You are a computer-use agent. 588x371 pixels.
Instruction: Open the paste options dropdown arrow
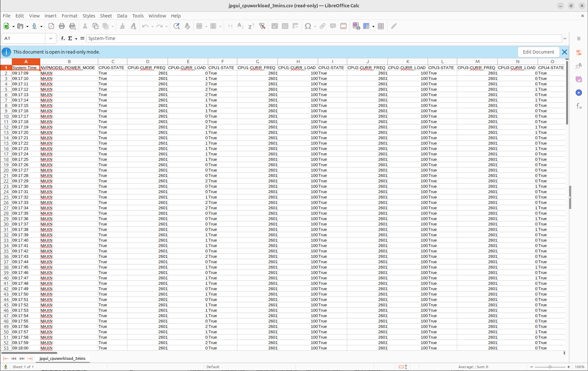[112, 26]
